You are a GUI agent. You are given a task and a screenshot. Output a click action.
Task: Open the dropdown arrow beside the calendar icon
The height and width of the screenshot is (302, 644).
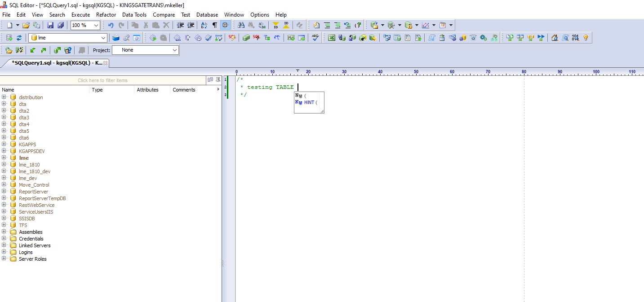(451, 26)
